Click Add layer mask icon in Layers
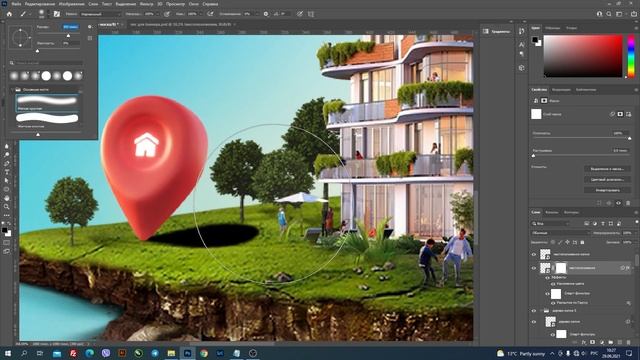640x360 pixels. click(x=593, y=342)
